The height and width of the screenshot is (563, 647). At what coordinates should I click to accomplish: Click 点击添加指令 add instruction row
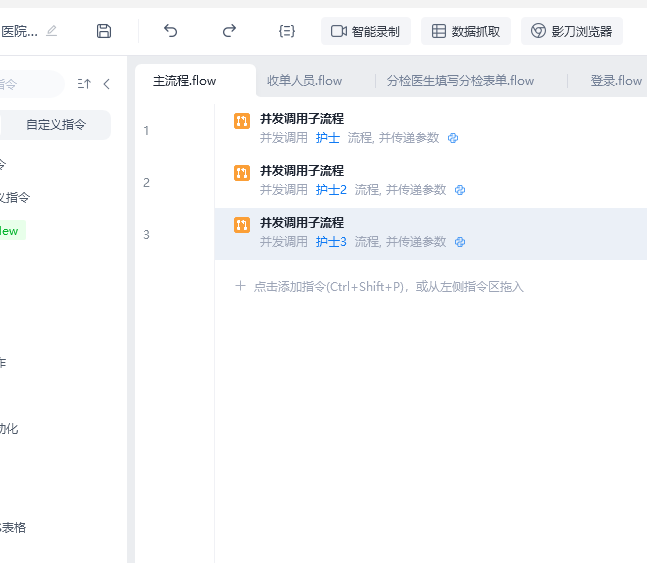pos(380,287)
